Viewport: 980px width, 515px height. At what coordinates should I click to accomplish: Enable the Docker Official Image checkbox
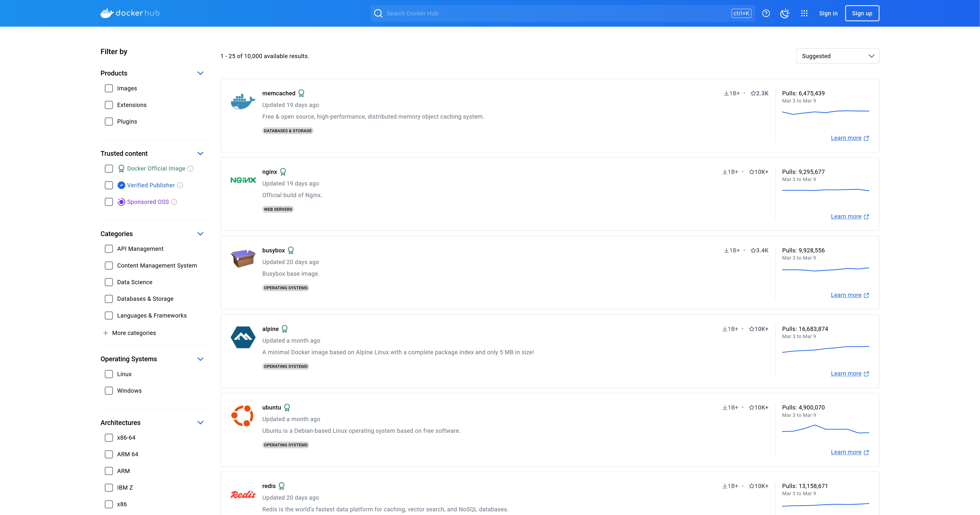[109, 169]
